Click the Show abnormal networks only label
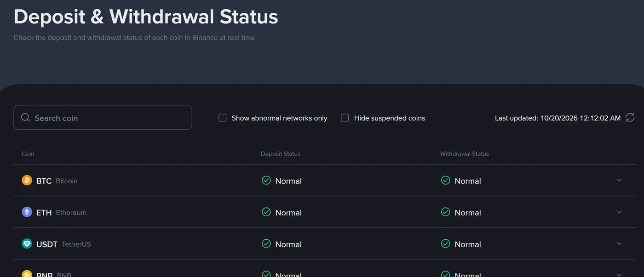This screenshot has width=644, height=277. [x=279, y=118]
